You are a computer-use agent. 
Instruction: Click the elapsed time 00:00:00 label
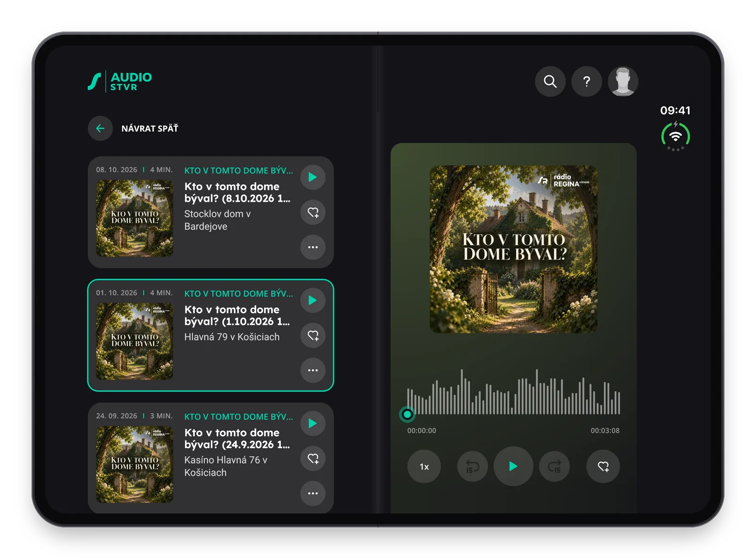click(x=422, y=430)
